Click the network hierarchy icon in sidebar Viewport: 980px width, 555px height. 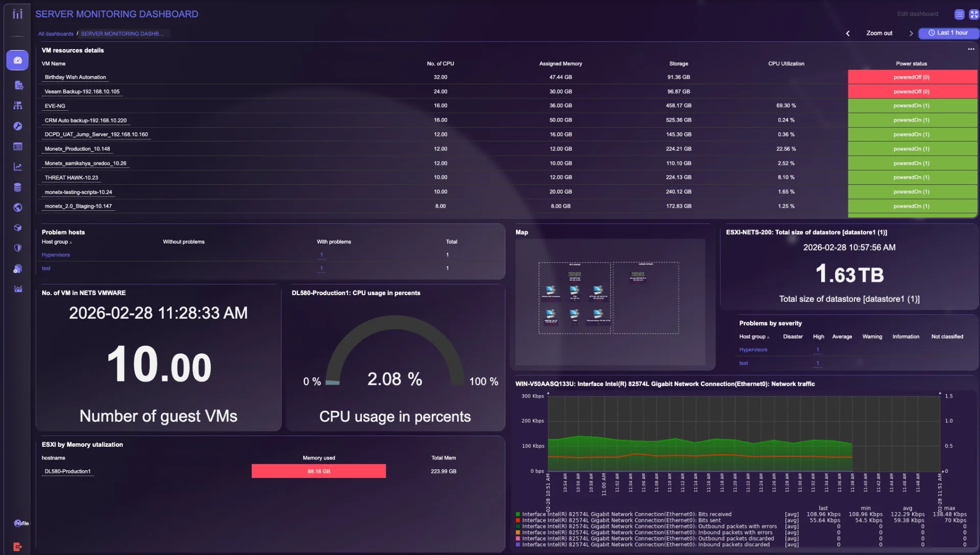(18, 106)
